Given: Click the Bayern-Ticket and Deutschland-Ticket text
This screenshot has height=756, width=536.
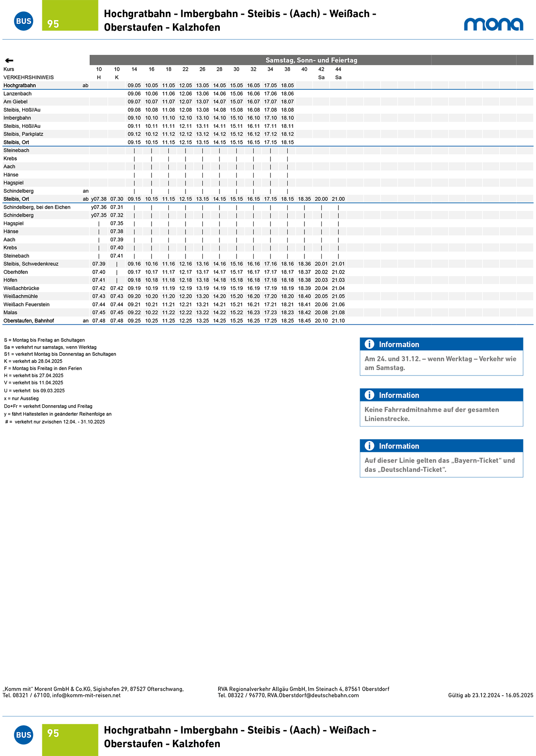Looking at the screenshot, I should click(440, 465).
